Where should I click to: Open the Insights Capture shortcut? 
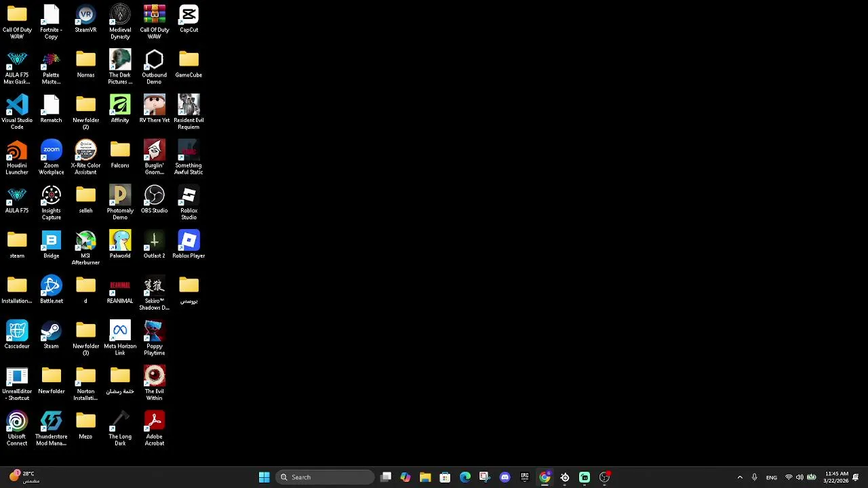click(51, 203)
